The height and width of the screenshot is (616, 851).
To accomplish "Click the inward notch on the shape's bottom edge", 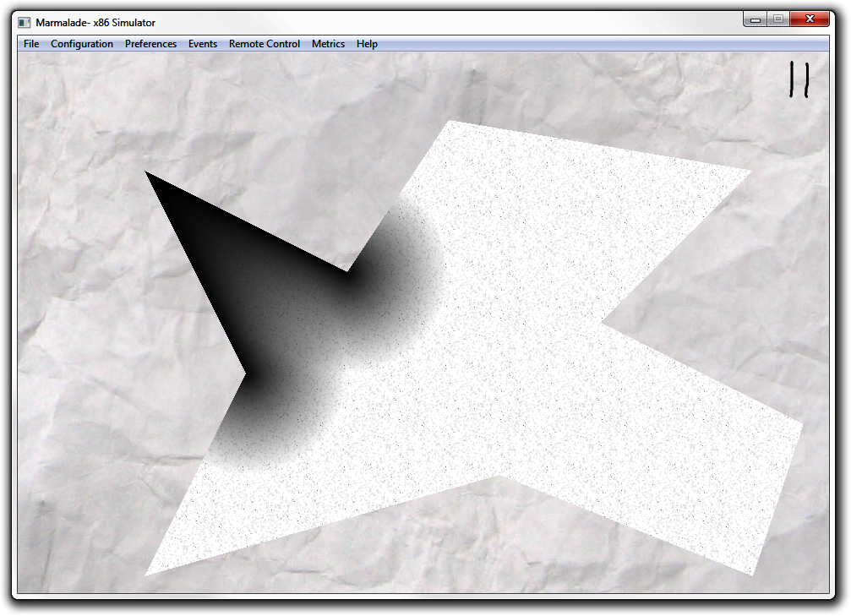I will coord(499,476).
